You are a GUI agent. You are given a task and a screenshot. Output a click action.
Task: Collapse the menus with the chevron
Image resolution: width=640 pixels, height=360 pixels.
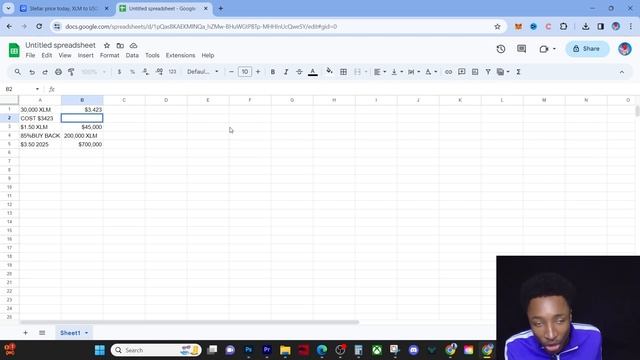622,72
